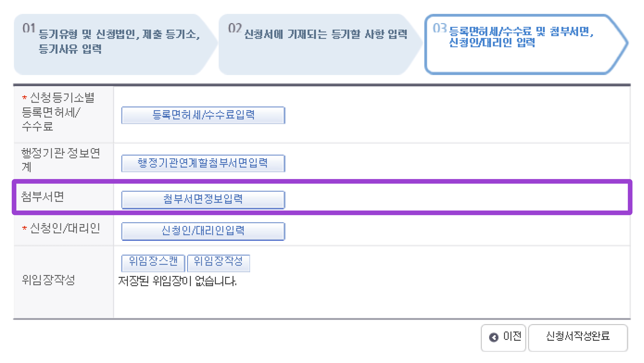Click the 신청등기소별 등록면허세/수수료 row label
This screenshot has height=363, width=644.
click(58, 112)
